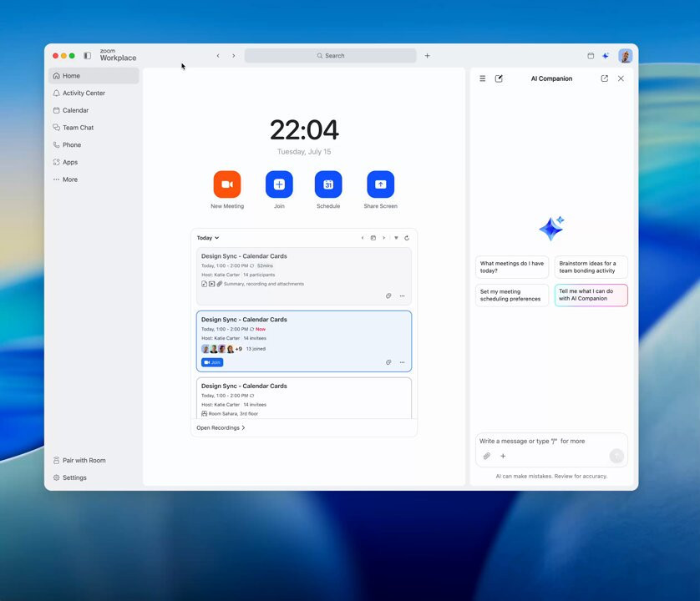The width and height of the screenshot is (700, 601).
Task: Open more options on the 52mins meeting card
Action: click(403, 295)
